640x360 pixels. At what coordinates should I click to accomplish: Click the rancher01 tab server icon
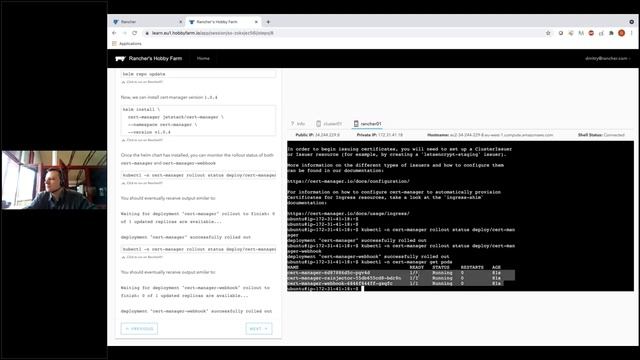point(356,124)
